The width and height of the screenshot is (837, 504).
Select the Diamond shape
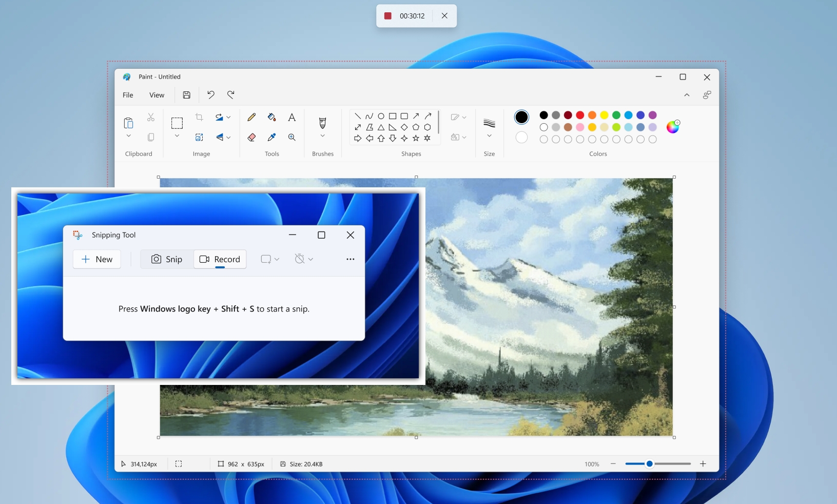pos(404,127)
